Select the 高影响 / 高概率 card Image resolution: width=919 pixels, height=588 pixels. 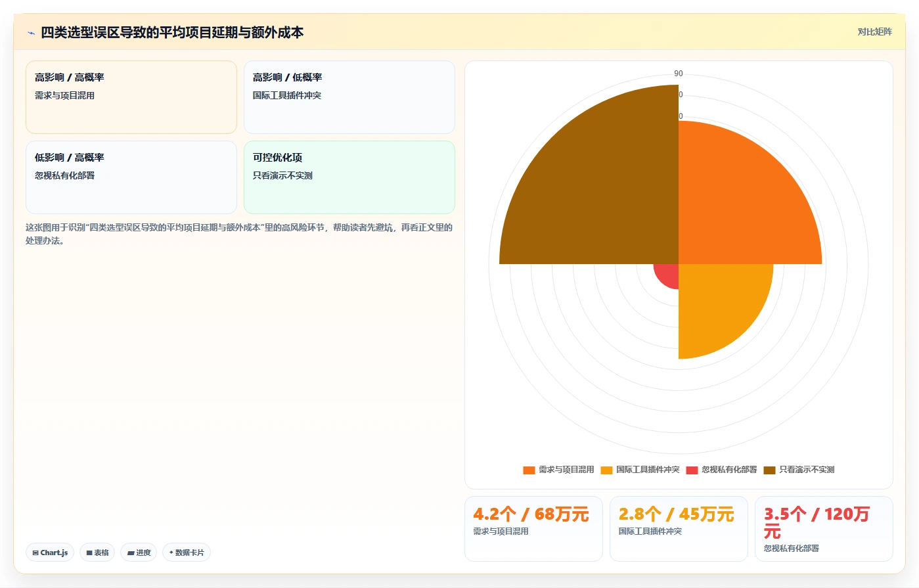coord(131,97)
